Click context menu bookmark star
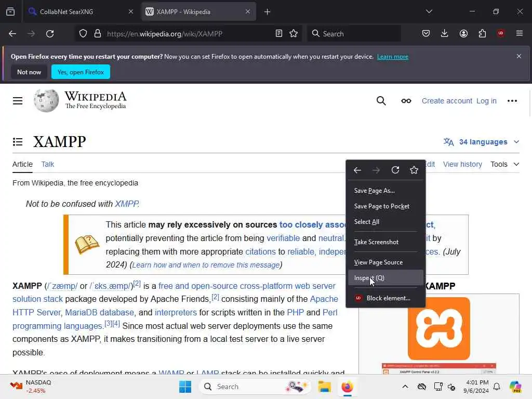 coord(414,170)
